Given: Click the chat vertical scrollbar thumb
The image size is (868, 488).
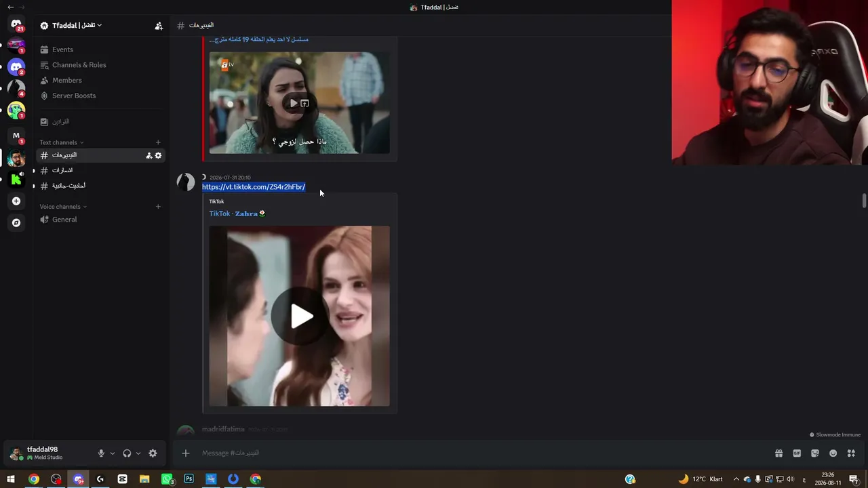Looking at the screenshot, I should [864, 201].
